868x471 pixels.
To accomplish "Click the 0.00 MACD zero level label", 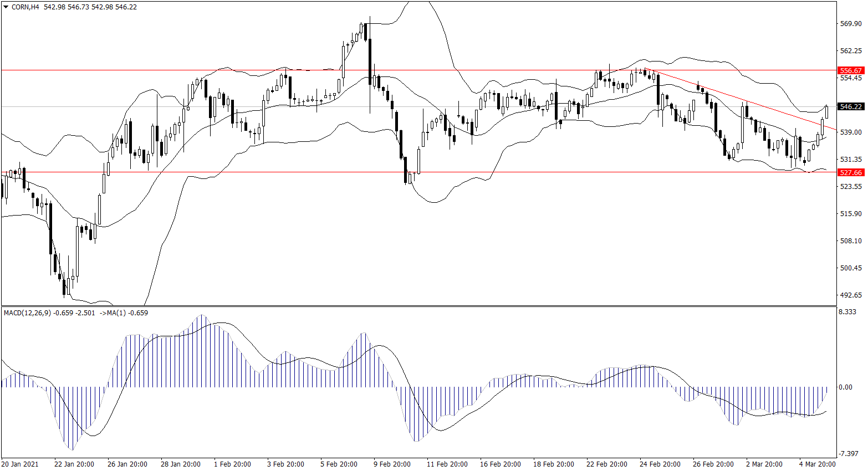I will pos(845,387).
